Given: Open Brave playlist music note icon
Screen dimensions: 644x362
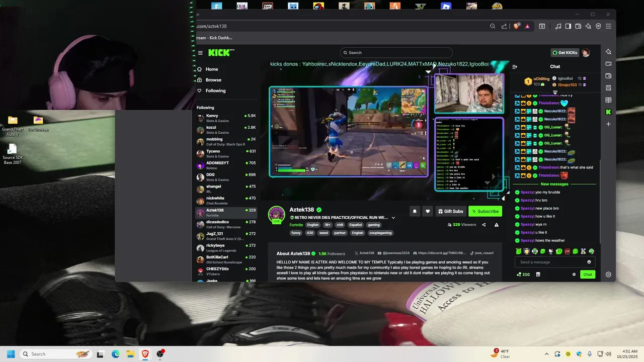Looking at the screenshot, I should [x=558, y=26].
